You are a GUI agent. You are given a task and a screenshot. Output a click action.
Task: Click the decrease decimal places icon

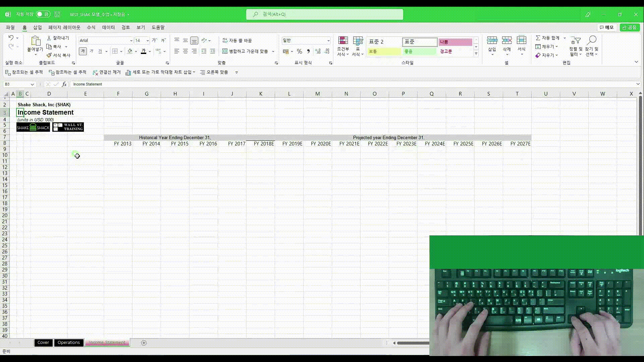point(327,51)
